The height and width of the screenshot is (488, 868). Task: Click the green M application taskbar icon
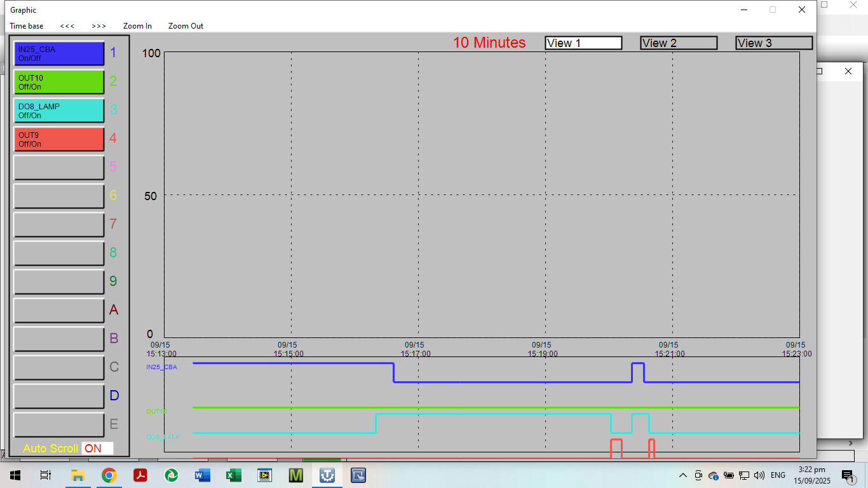[x=295, y=475]
